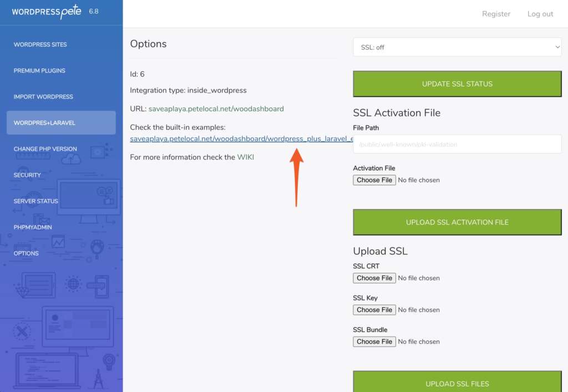Choose file for SSL Bundle

point(374,342)
